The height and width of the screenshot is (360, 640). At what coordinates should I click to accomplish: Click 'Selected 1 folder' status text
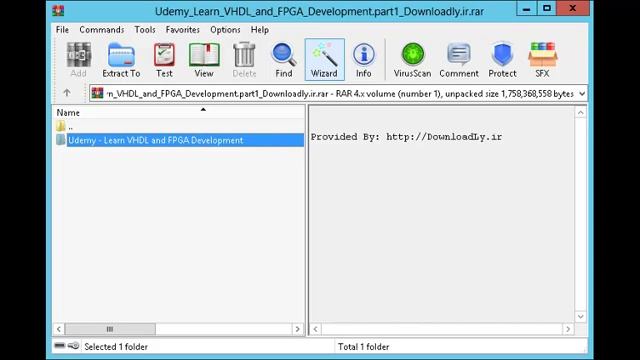[116, 347]
